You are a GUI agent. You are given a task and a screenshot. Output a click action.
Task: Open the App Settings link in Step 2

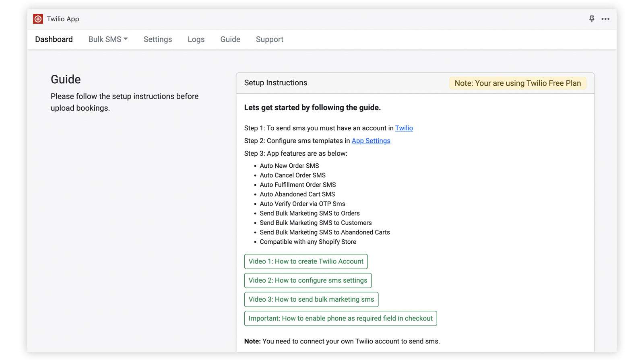(x=371, y=141)
